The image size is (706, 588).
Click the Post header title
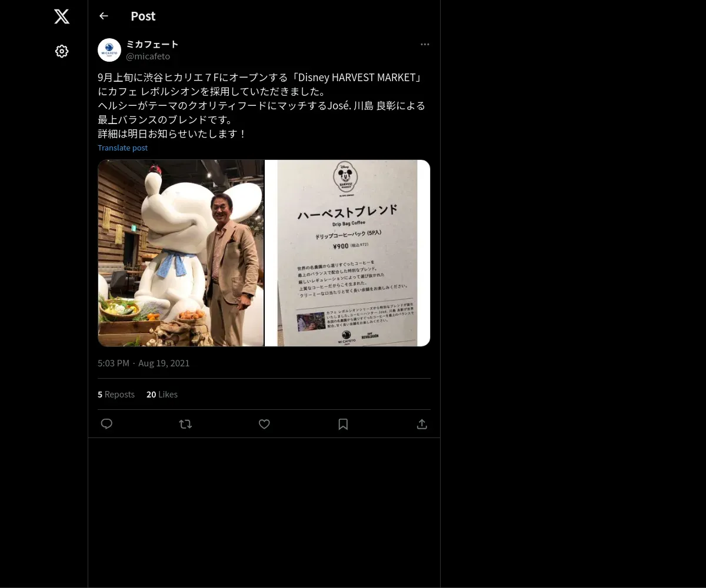click(143, 16)
